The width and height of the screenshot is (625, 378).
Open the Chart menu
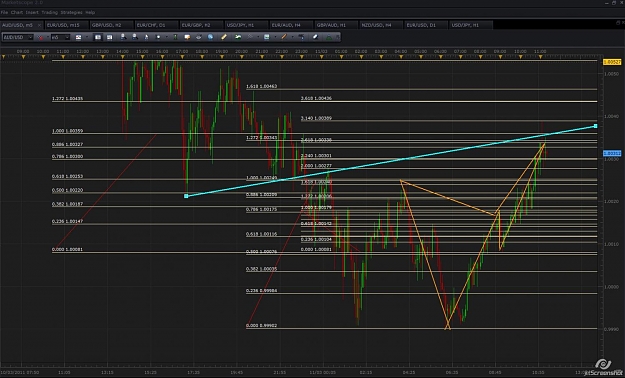tap(17, 12)
